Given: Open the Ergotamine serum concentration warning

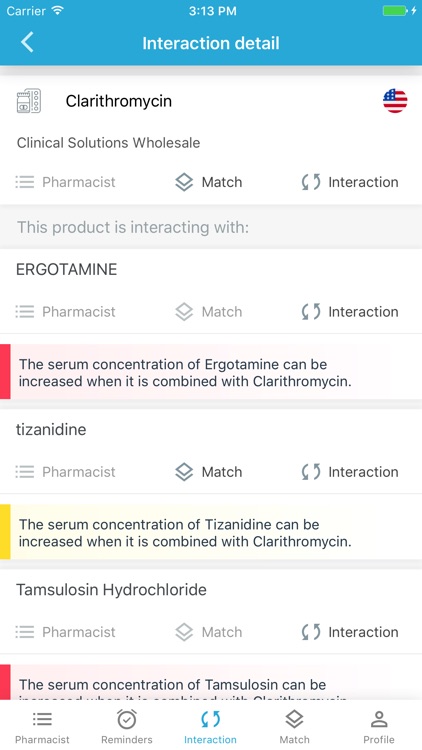Looking at the screenshot, I should click(211, 372).
